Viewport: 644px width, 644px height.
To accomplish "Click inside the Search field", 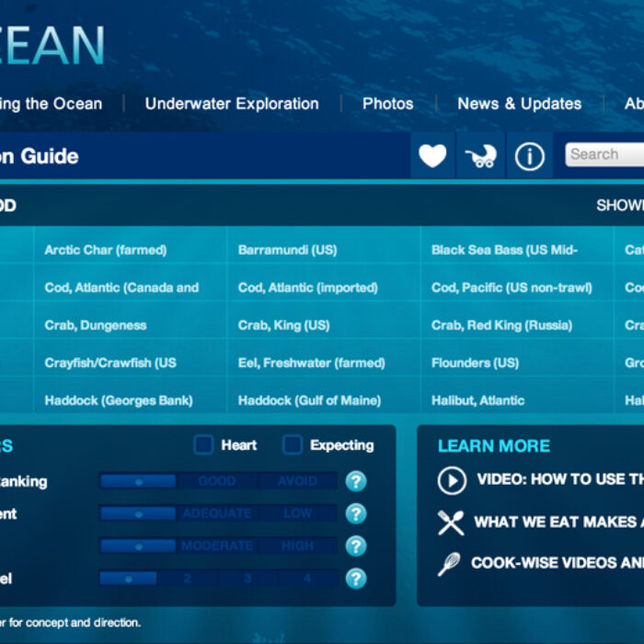I will tap(604, 155).
